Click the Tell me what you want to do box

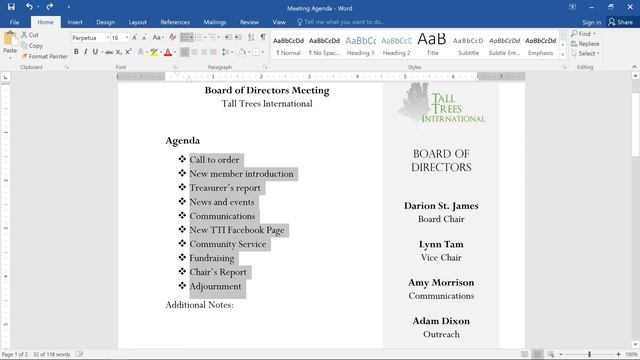pos(341,22)
